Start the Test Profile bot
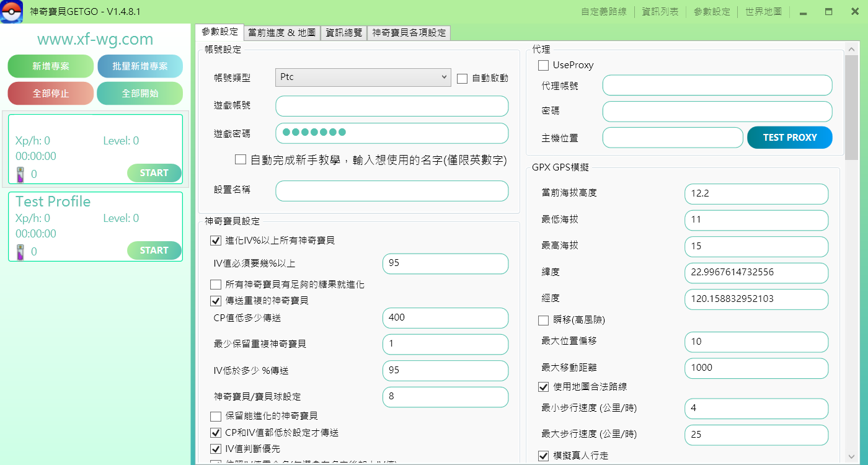This screenshot has width=868, height=465. click(154, 250)
